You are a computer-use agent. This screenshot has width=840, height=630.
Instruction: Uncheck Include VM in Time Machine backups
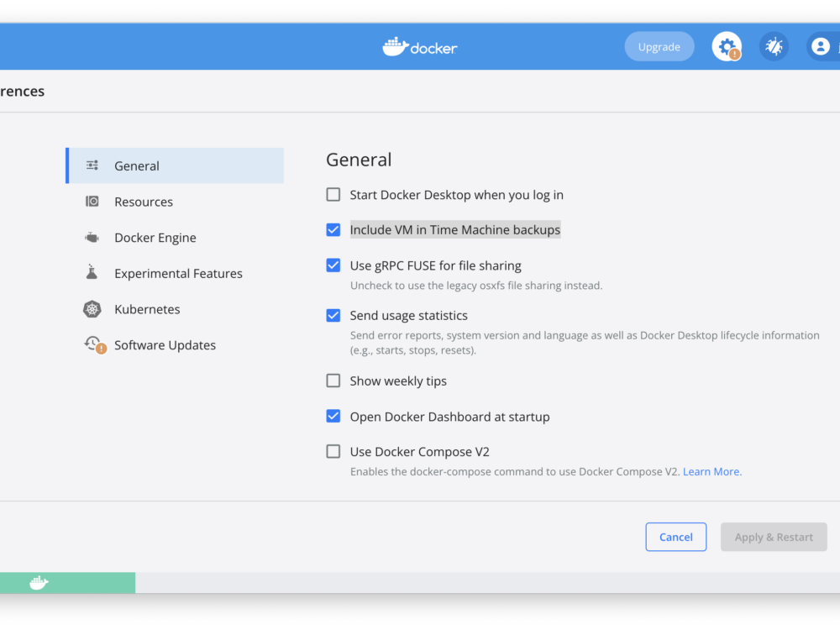(333, 230)
